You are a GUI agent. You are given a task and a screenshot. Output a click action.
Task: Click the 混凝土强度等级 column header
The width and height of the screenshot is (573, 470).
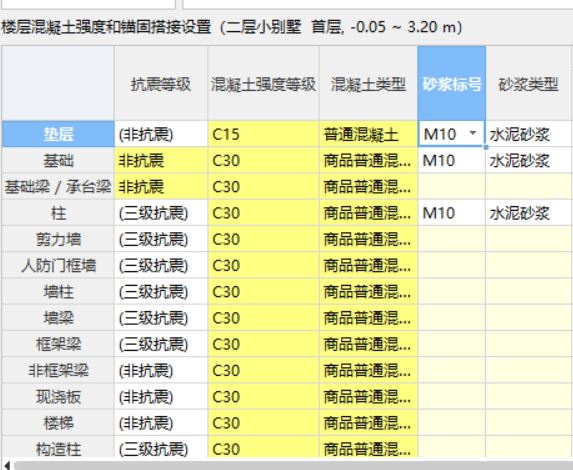pyautogui.click(x=263, y=84)
